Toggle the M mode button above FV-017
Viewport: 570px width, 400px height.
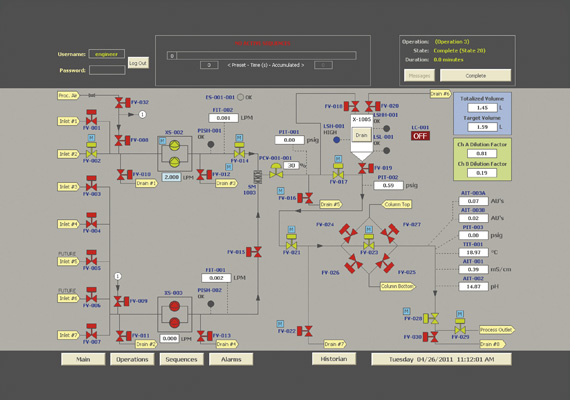[x=338, y=159]
